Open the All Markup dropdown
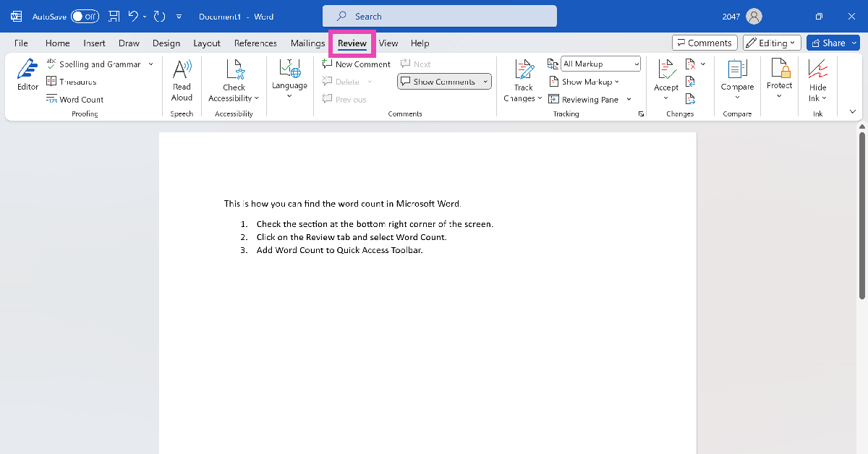This screenshot has width=868, height=454. tap(601, 64)
